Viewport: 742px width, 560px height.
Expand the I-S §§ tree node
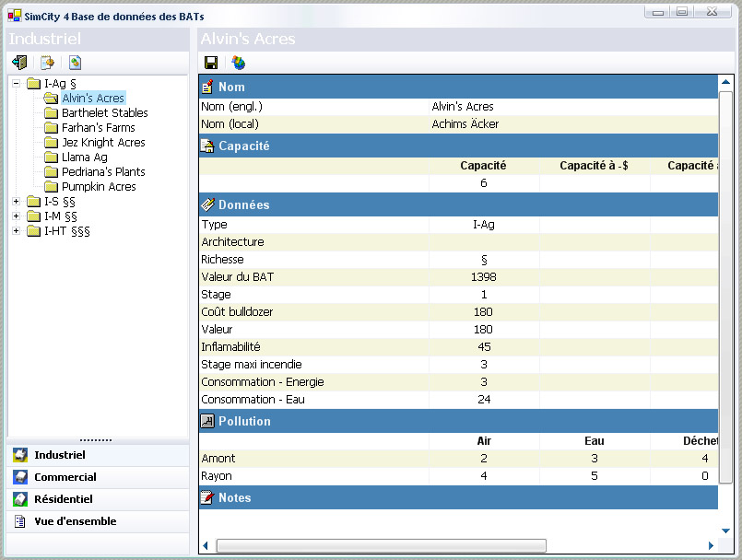[x=16, y=202]
